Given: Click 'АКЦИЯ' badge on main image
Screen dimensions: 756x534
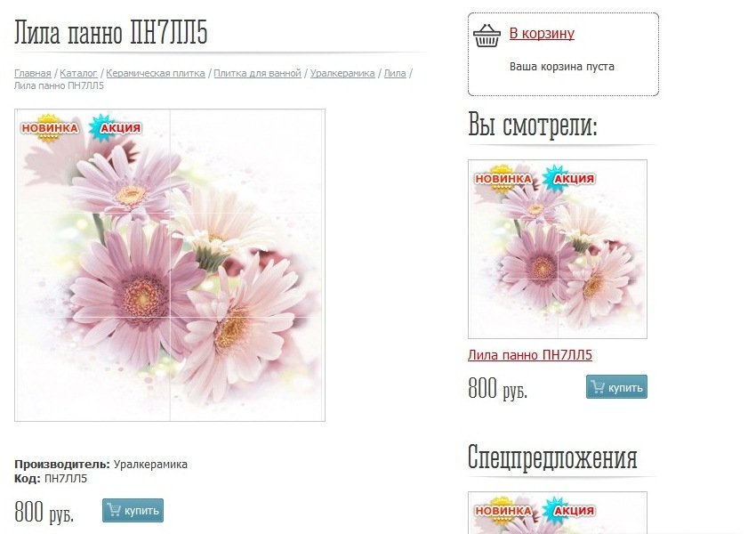Looking at the screenshot, I should (116, 128).
